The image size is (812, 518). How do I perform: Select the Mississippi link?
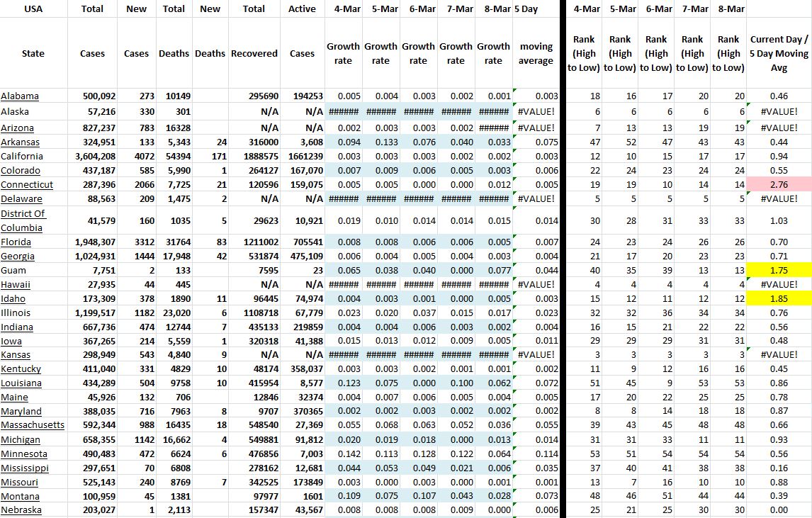tap(25, 468)
